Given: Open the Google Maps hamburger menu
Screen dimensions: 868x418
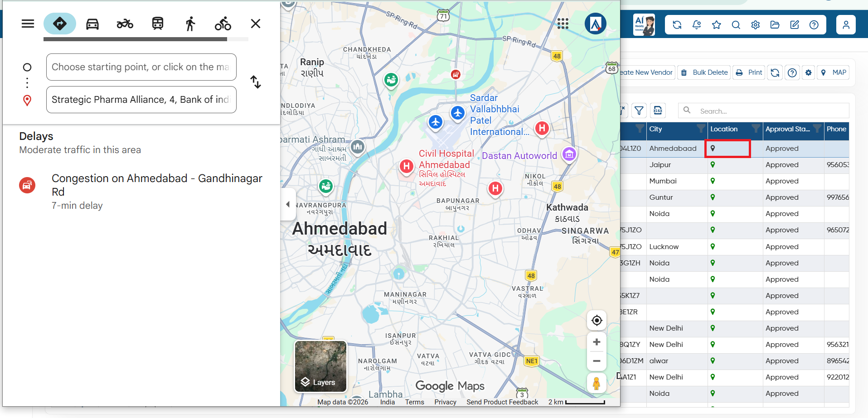Looking at the screenshot, I should click(x=28, y=24).
